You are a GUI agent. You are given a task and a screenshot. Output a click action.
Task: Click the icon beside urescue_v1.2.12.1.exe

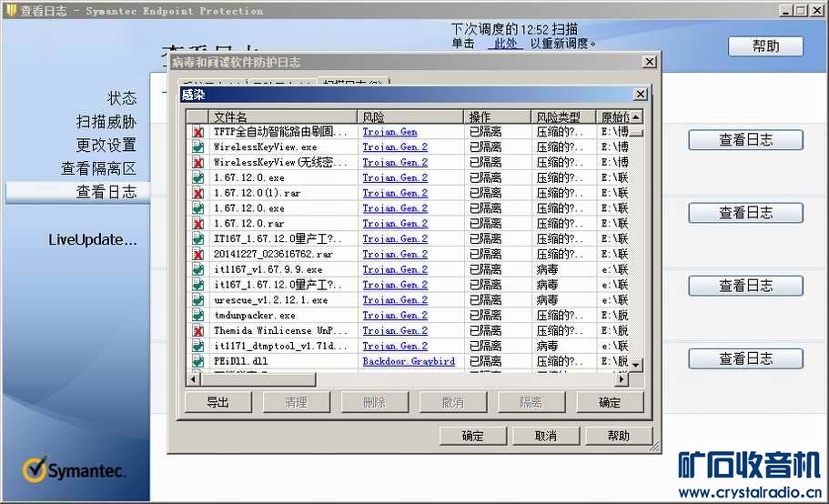point(198,300)
